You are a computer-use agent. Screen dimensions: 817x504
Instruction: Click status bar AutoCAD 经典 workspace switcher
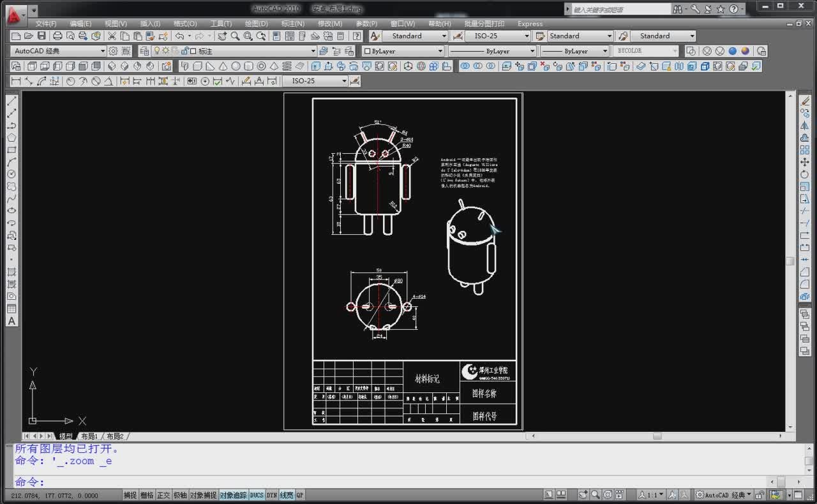[724, 495]
